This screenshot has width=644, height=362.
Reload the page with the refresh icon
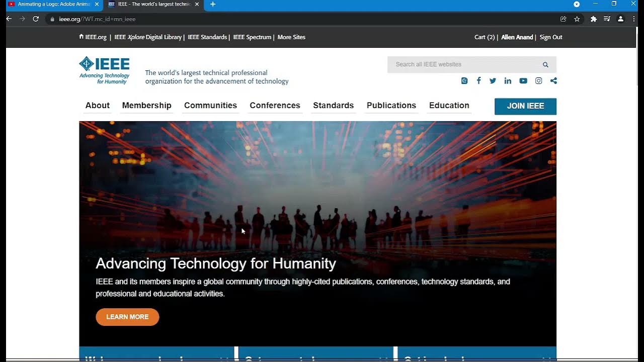click(36, 19)
